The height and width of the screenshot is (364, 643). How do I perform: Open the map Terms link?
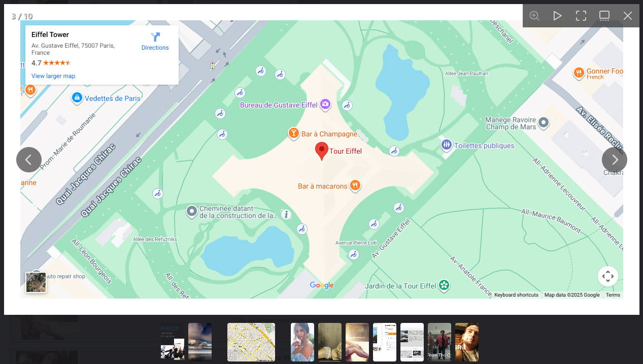[613, 295]
